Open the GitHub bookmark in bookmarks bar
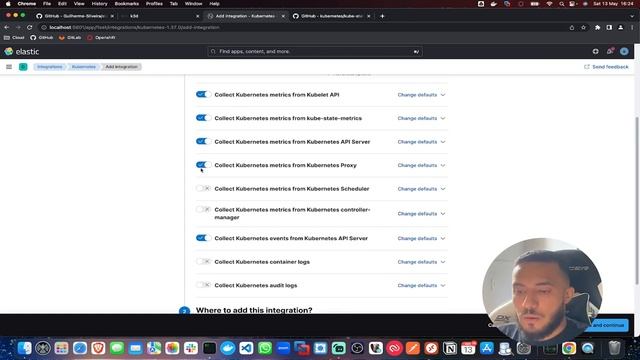The image size is (640, 360). [42, 38]
